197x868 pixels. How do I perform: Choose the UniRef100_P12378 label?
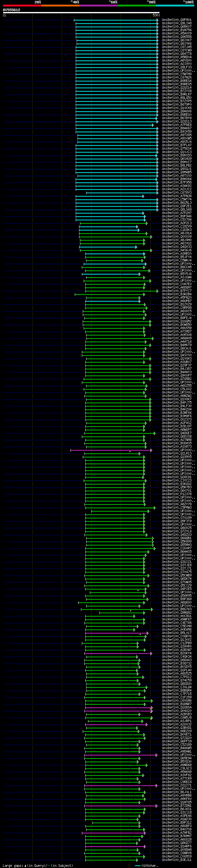(x=176, y=494)
